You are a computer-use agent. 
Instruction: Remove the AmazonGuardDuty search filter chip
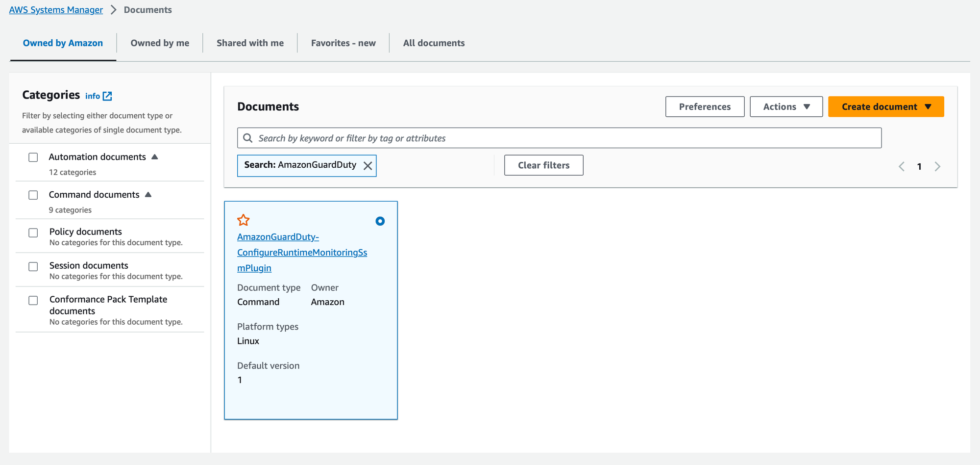point(367,166)
